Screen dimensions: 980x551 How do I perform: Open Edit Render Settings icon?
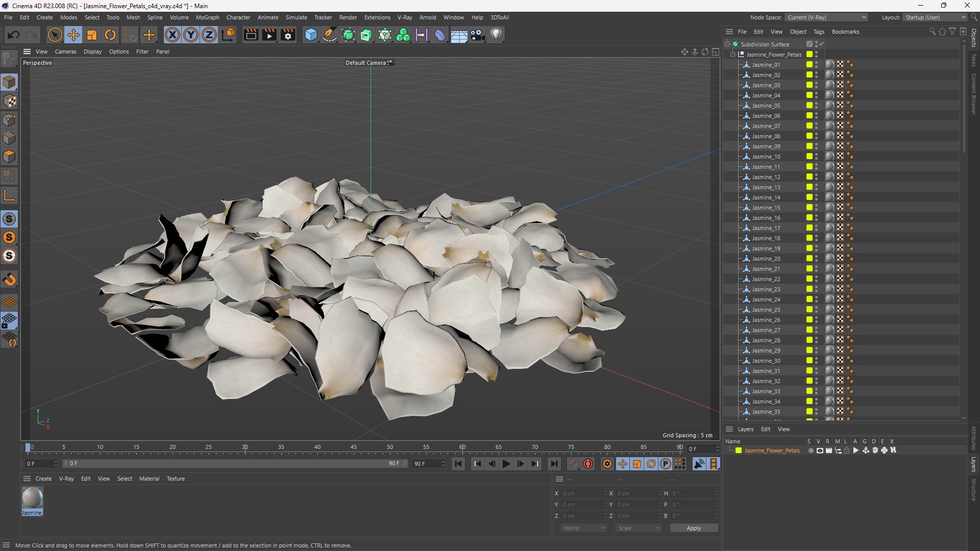[288, 35]
